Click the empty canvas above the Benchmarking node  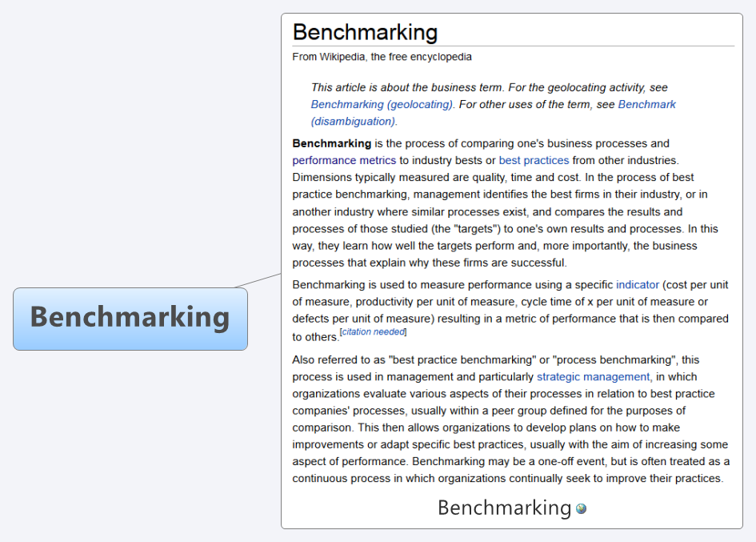coord(130,145)
